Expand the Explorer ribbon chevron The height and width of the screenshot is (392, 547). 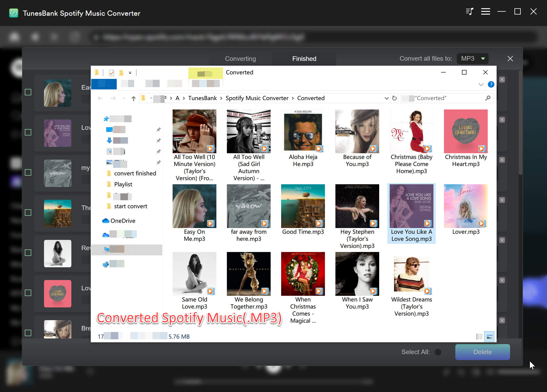(x=481, y=84)
